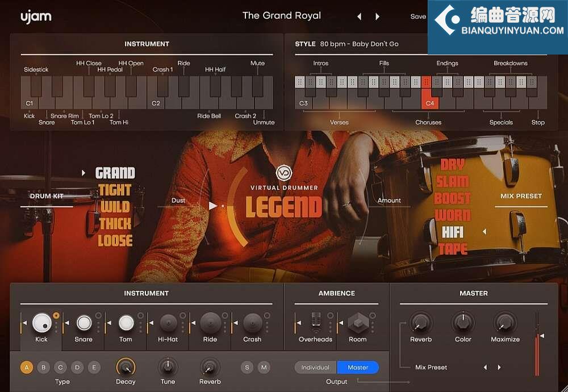Viewport: 568px width, 392px height.
Task: Select the Snare drum icon
Action: click(x=84, y=323)
